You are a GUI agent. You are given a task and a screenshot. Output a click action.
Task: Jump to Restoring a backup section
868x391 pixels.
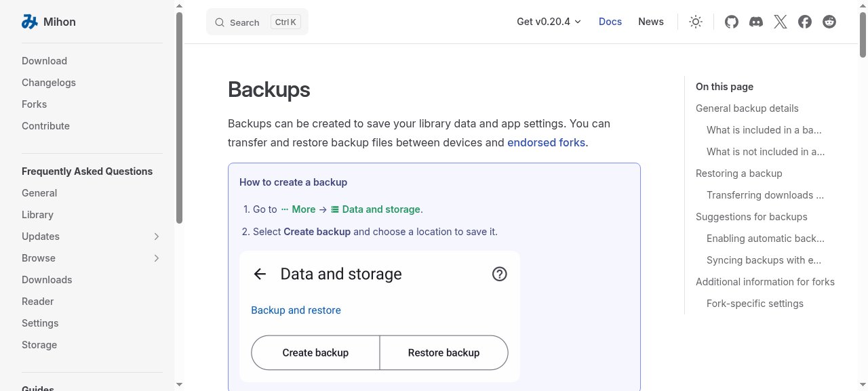[739, 173]
